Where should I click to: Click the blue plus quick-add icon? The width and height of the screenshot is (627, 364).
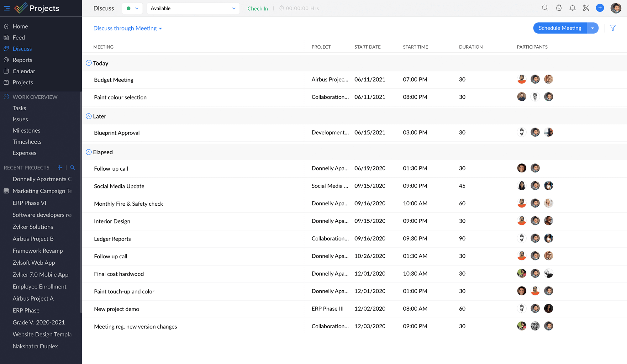click(x=600, y=8)
